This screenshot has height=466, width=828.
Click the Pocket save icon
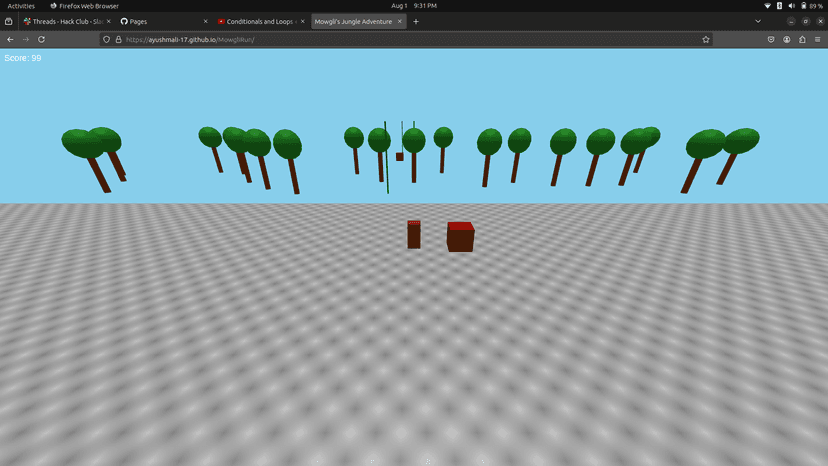coord(771,40)
